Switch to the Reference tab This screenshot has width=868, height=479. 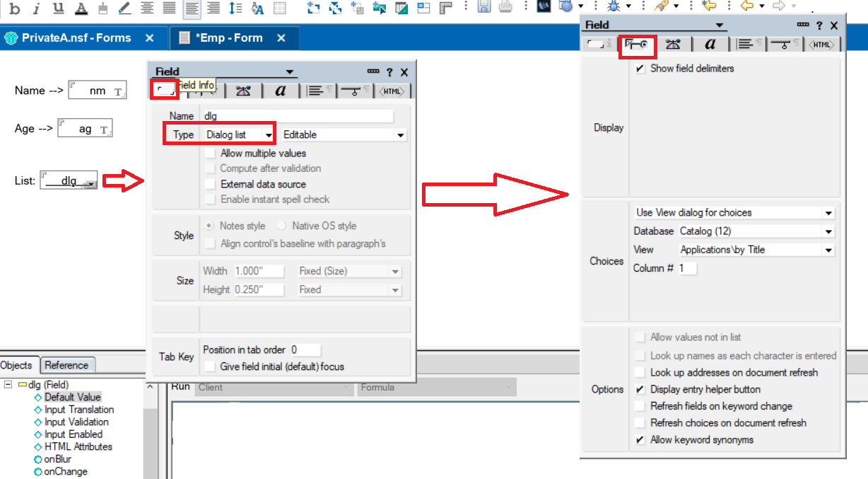point(67,365)
